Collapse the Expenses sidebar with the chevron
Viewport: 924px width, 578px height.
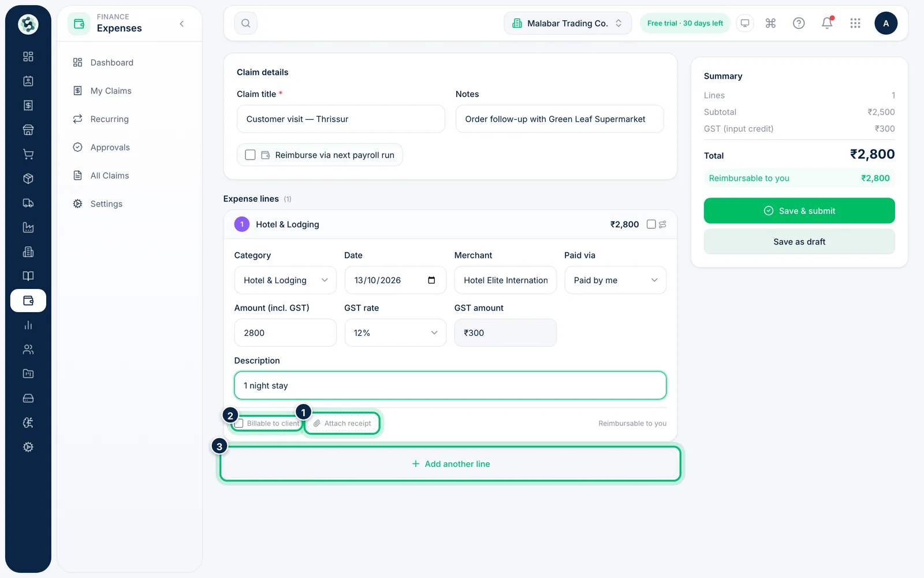pyautogui.click(x=182, y=24)
